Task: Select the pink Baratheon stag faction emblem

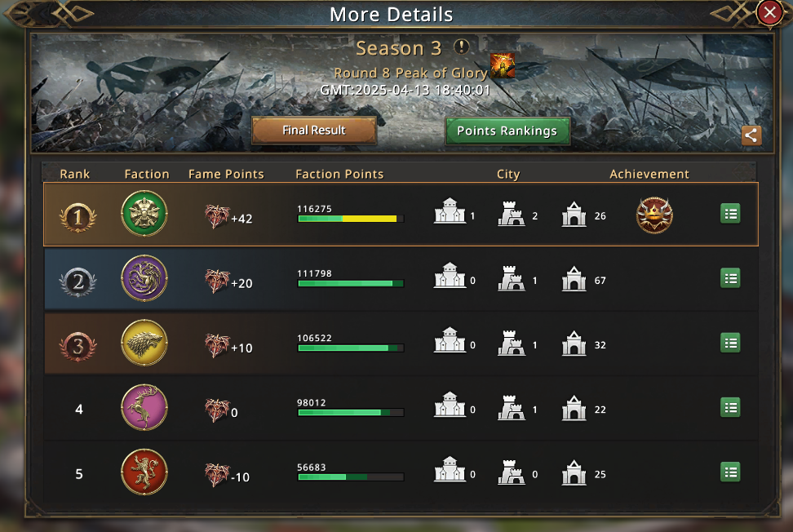Action: pyautogui.click(x=144, y=408)
